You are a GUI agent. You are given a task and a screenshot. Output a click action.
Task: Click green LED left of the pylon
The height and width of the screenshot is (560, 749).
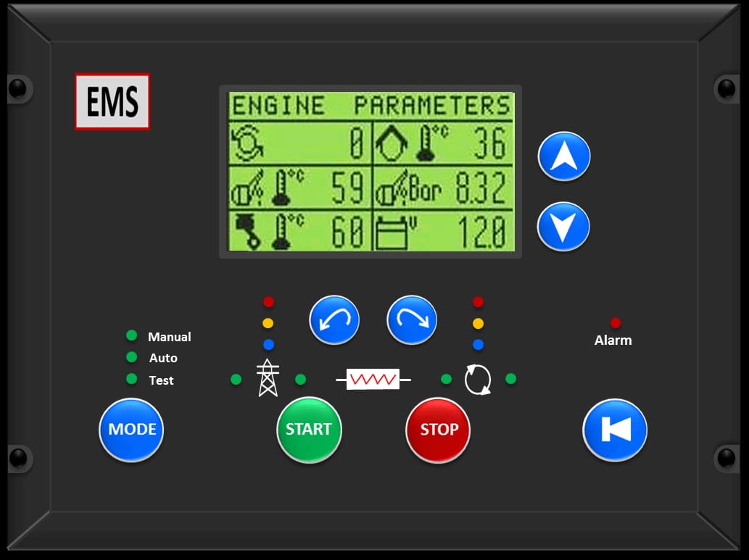236,380
